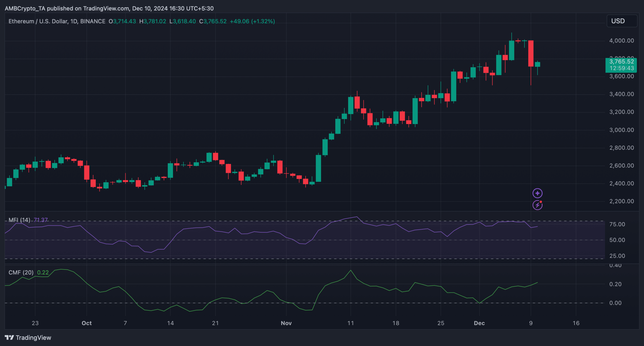Click the 2,400.00 price axis label
The image size is (644, 346).
pos(621,183)
